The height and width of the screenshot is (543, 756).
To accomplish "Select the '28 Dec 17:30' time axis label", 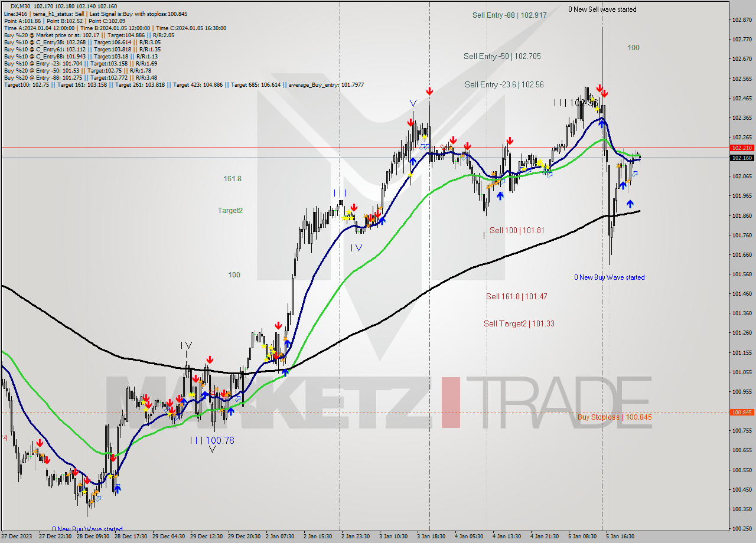I will (131, 537).
